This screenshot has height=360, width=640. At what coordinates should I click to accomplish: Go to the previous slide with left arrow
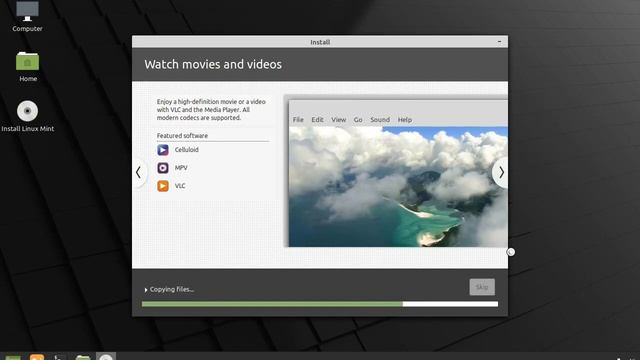coord(139,172)
